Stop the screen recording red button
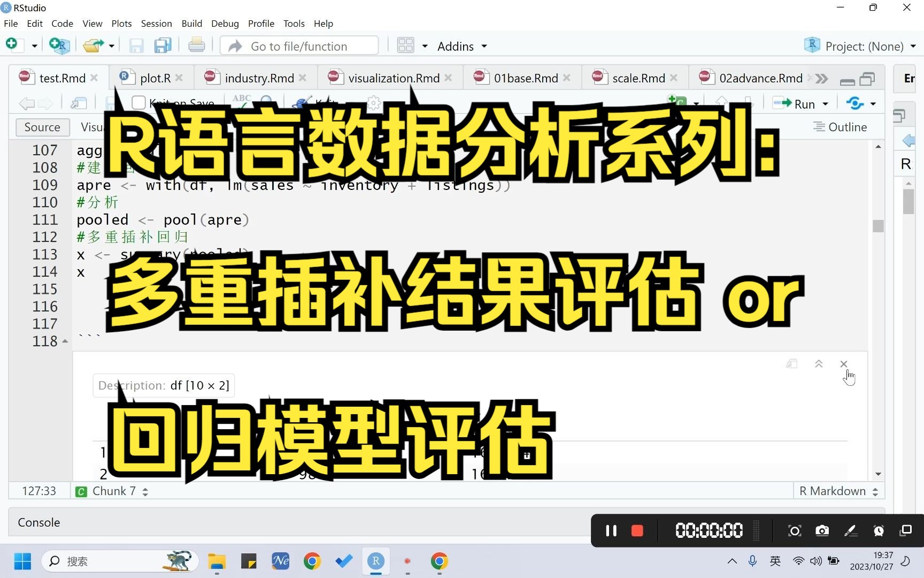924x578 pixels. (637, 530)
